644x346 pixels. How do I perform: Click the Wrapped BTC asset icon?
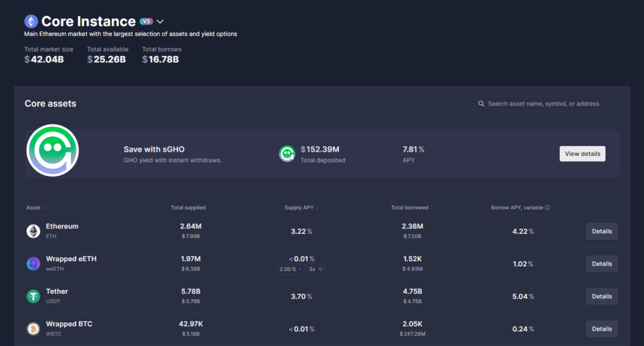point(33,329)
